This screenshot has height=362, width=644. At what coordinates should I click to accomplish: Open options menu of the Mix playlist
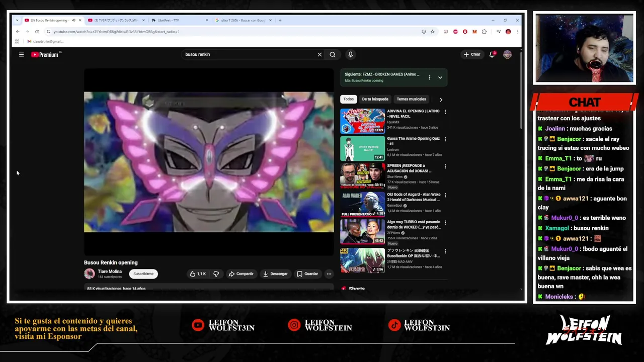coord(429,77)
